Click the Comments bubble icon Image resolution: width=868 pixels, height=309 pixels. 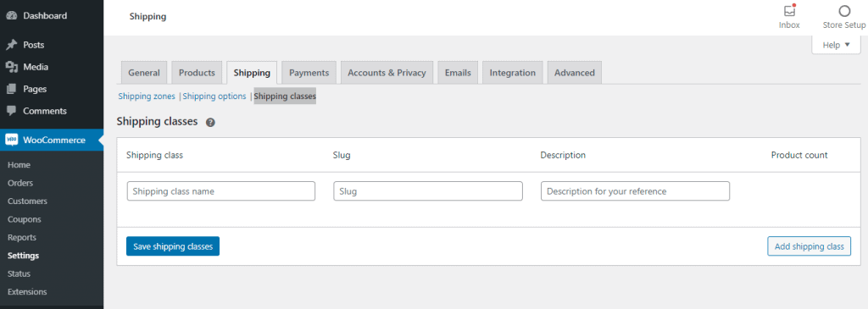tap(11, 111)
